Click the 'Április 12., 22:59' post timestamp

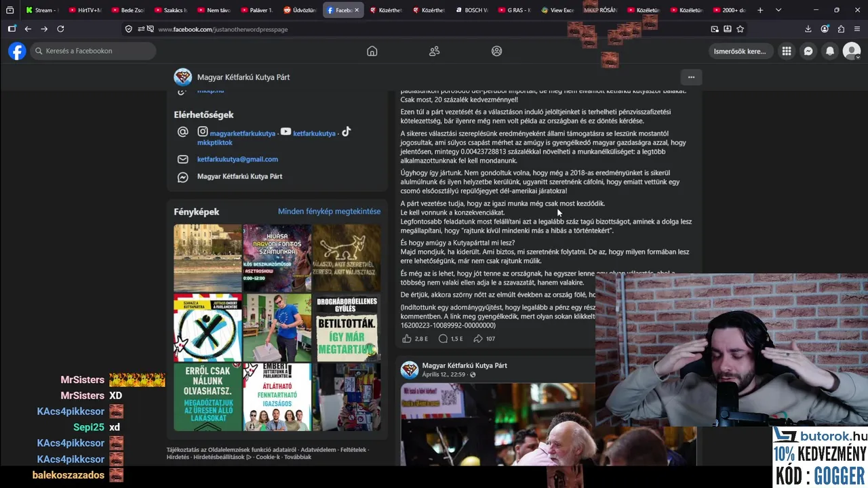click(443, 375)
